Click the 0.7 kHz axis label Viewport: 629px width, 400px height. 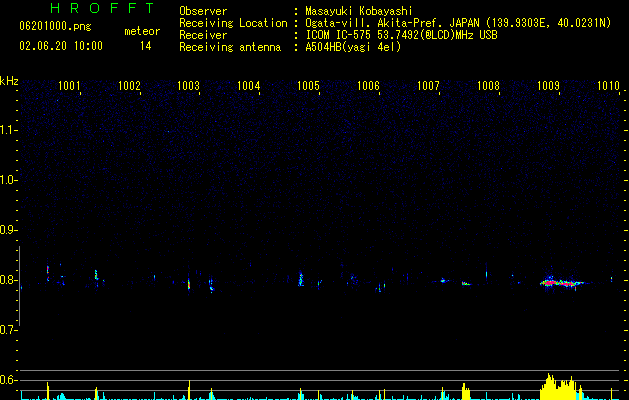(8, 330)
